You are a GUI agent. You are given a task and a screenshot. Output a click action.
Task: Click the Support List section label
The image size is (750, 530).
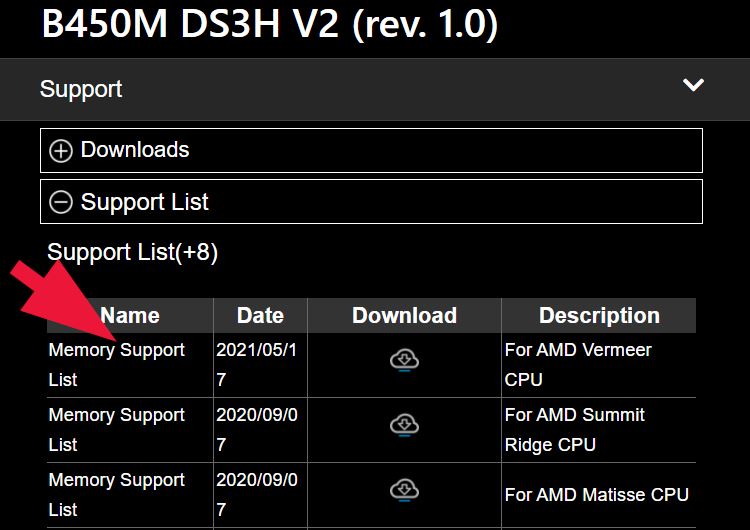145,202
